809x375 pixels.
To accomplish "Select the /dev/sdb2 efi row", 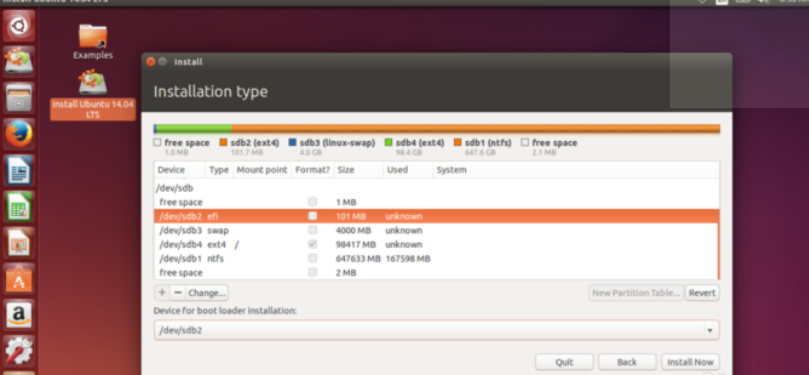I will [436, 216].
